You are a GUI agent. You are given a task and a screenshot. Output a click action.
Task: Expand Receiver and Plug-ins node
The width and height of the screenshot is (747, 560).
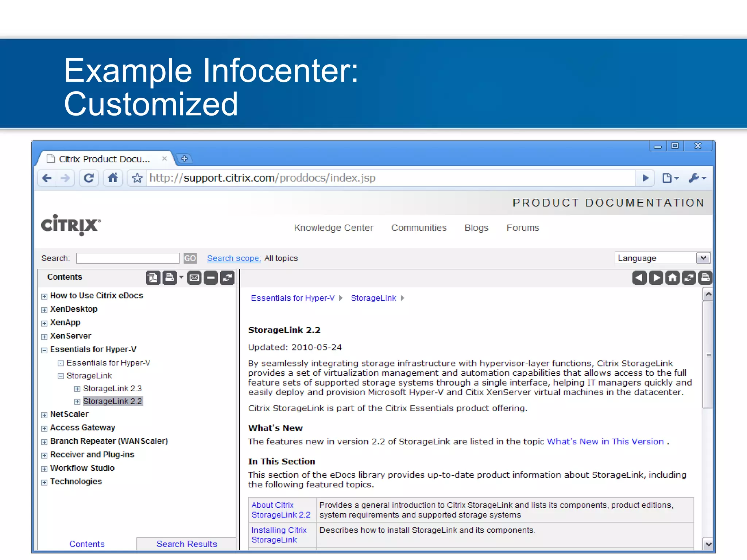44,455
